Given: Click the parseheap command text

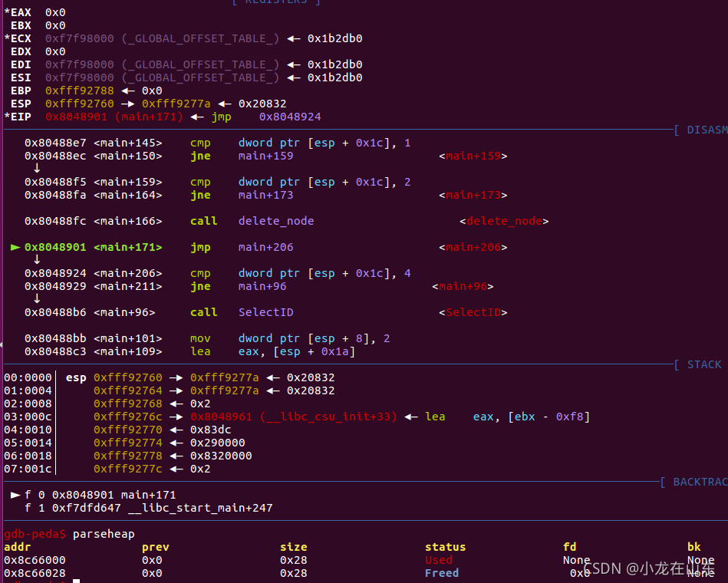Looking at the screenshot, I should (x=104, y=534).
